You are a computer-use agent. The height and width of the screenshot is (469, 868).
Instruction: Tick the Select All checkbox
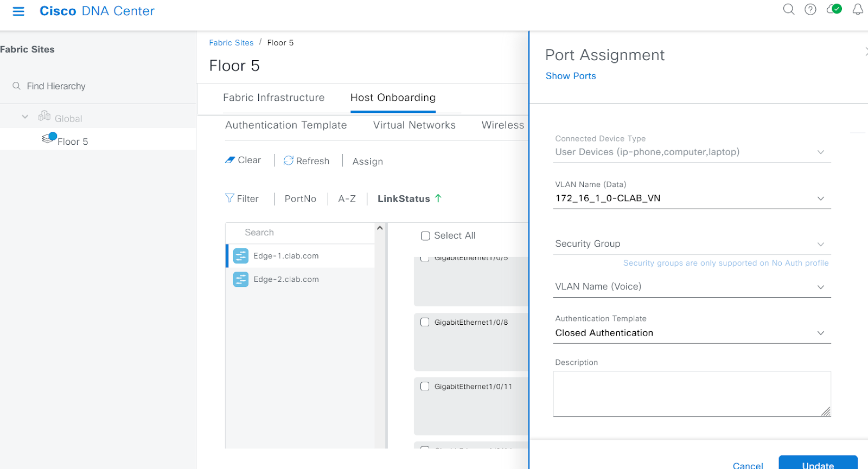[x=425, y=236]
